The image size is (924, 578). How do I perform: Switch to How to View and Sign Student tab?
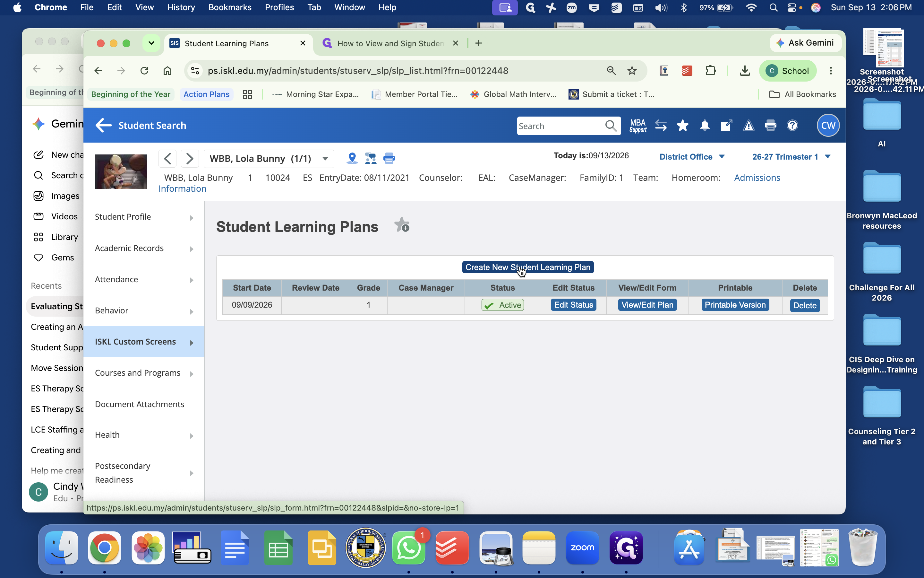390,43
